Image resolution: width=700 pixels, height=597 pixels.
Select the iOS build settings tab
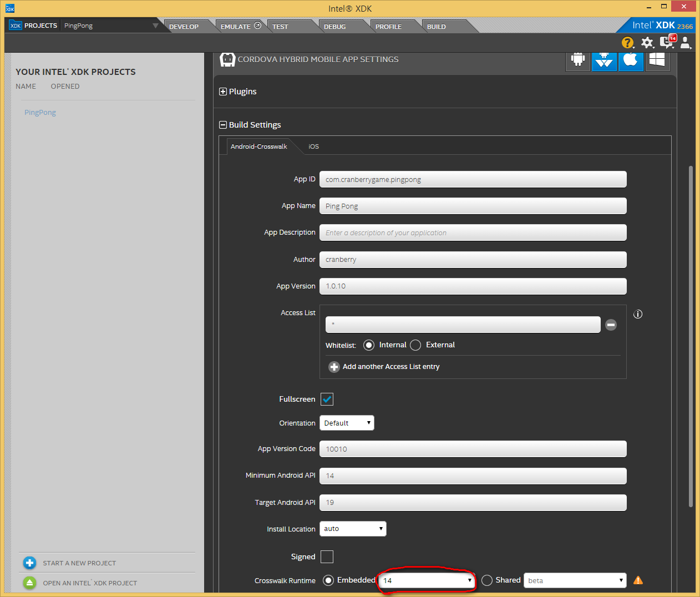314,146
